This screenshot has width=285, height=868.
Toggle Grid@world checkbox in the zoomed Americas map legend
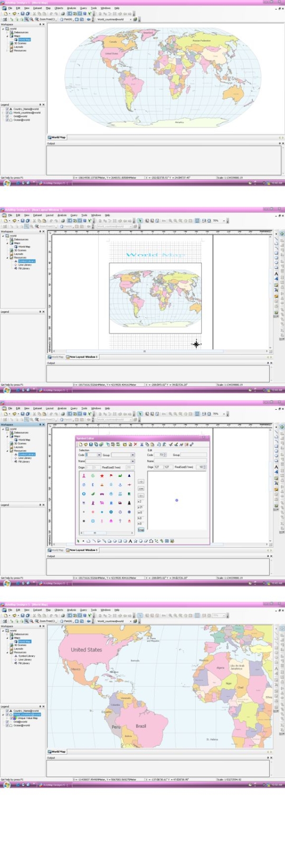click(7, 722)
